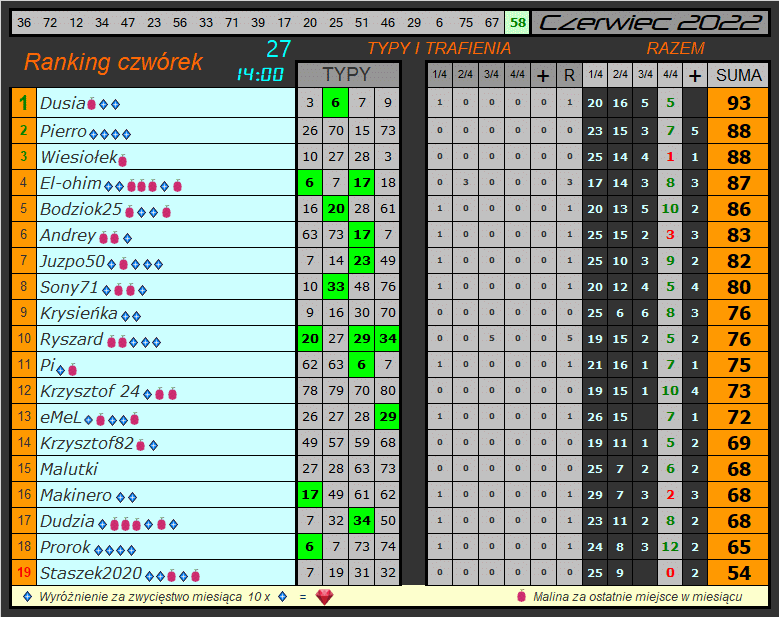Click rank number 1 next to Dusia
Screen dimensions: 779x617
coord(23,103)
